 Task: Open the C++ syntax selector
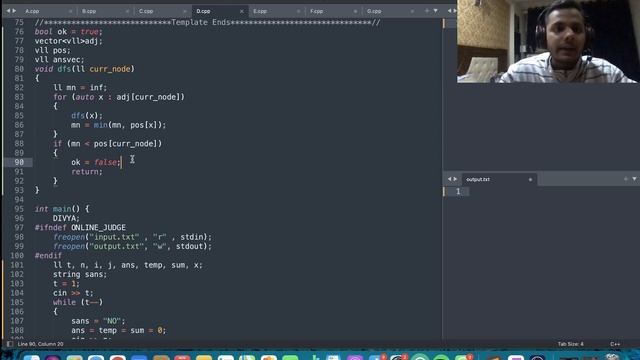tap(615, 344)
